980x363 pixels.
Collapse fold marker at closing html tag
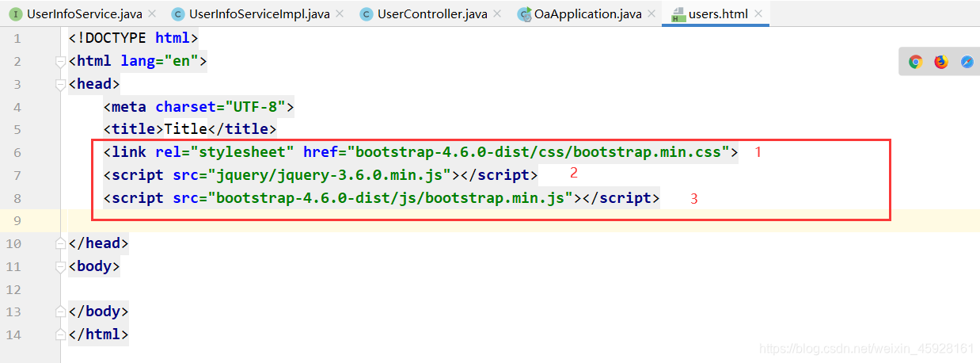61,334
